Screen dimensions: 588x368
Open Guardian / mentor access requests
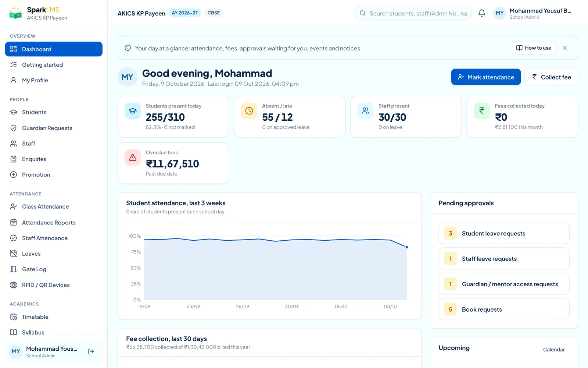tap(504, 284)
